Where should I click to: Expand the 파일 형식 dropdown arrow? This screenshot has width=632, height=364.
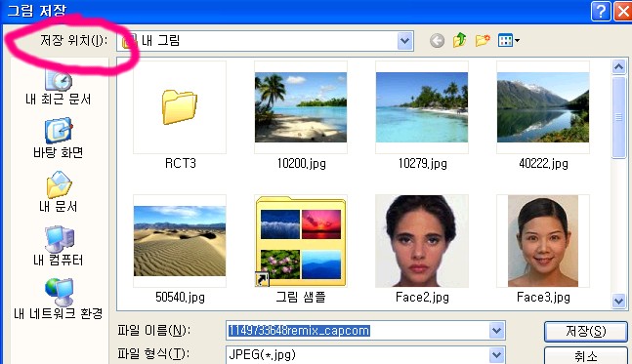tap(497, 355)
